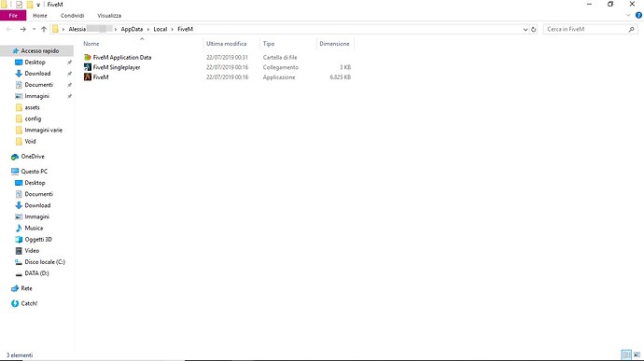Expand the chevron after AppData breadcrumb
The width and height of the screenshot is (644, 361).
coord(148,30)
